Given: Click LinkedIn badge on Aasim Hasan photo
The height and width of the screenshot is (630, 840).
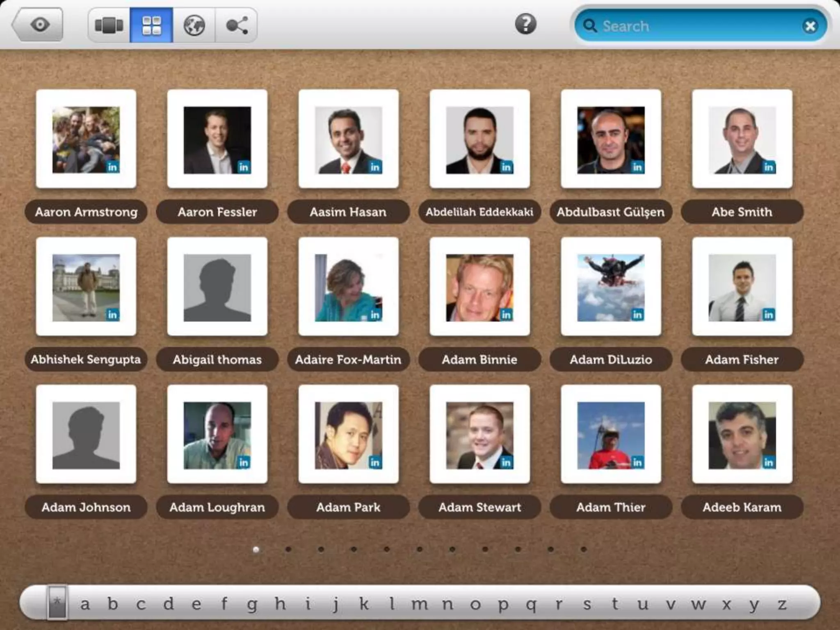Looking at the screenshot, I should coord(375,167).
